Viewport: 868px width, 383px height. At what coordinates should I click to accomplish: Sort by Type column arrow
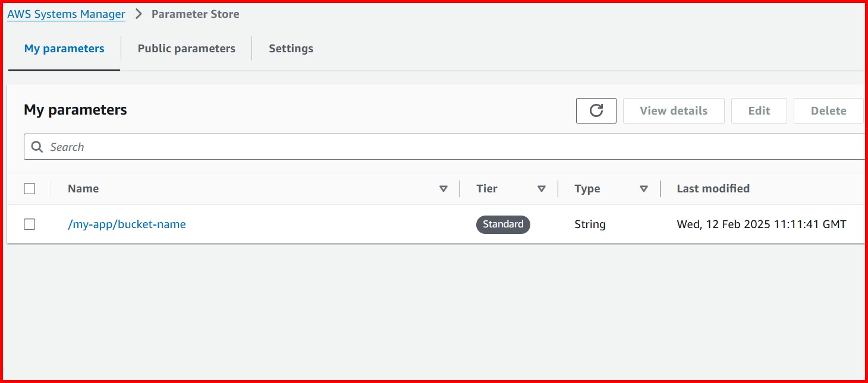tap(643, 189)
